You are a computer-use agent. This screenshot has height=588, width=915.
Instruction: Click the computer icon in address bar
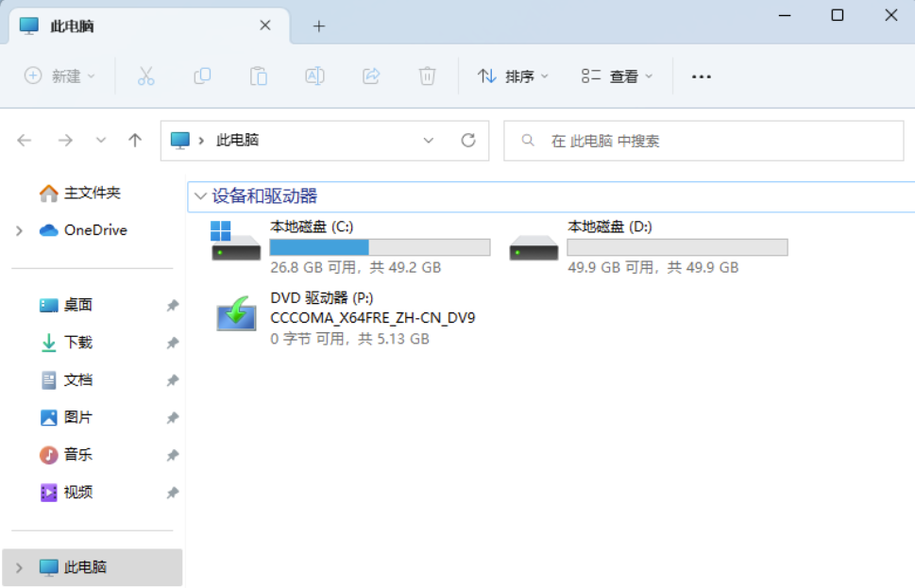(x=179, y=140)
